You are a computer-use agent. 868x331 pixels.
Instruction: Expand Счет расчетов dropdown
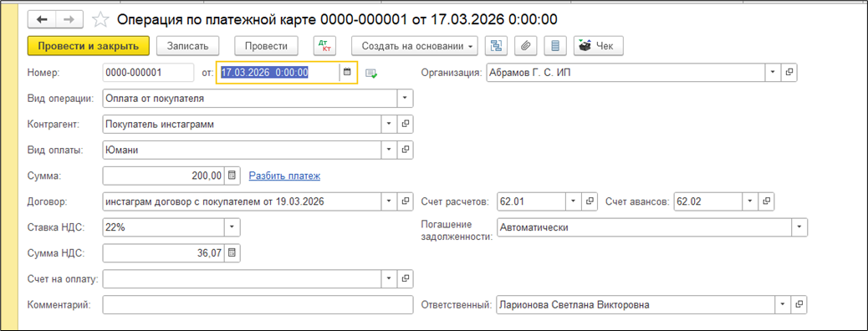574,201
